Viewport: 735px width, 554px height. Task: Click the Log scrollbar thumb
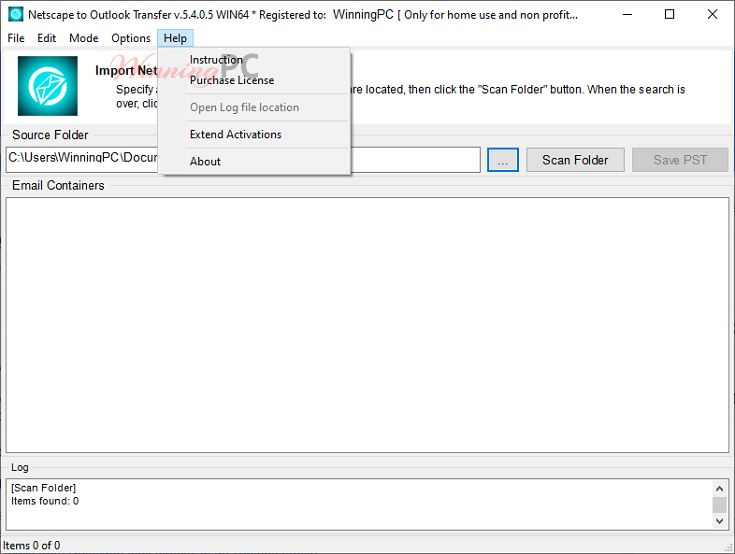click(720, 505)
